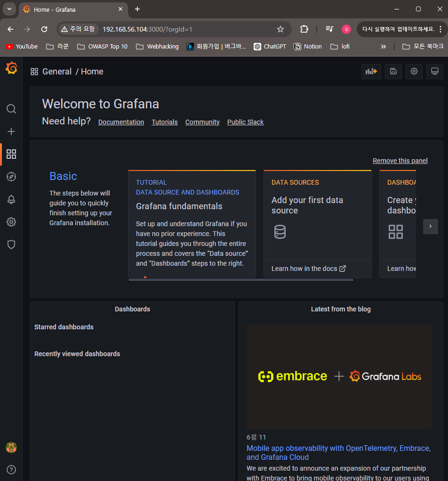
Task: Click the Community link
Action: point(202,122)
